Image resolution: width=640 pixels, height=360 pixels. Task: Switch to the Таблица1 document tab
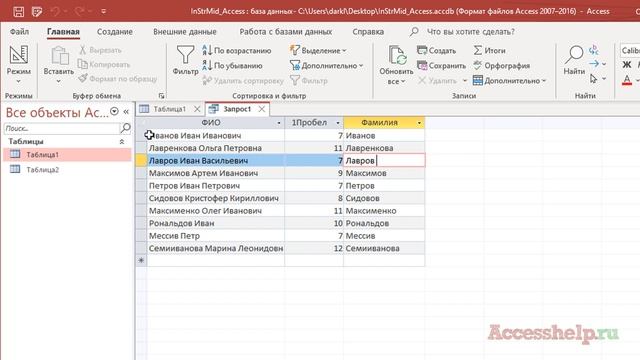tap(169, 109)
